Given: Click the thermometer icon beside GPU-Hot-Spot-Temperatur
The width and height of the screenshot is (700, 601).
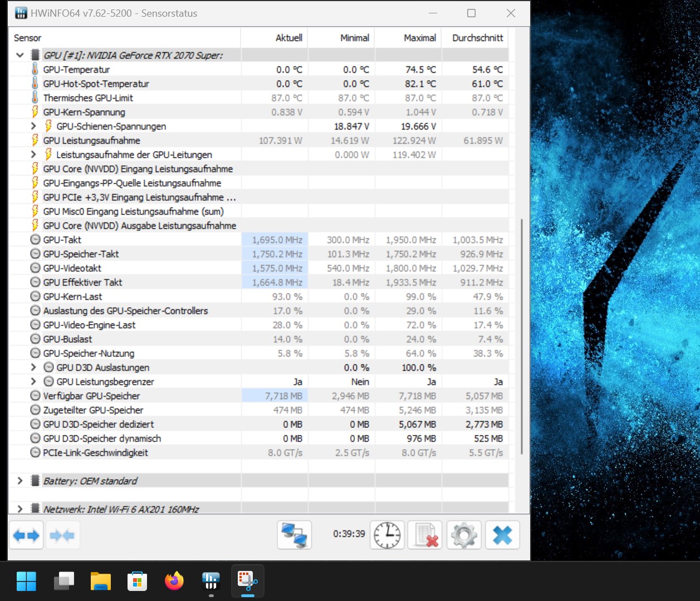Looking at the screenshot, I should point(35,83).
